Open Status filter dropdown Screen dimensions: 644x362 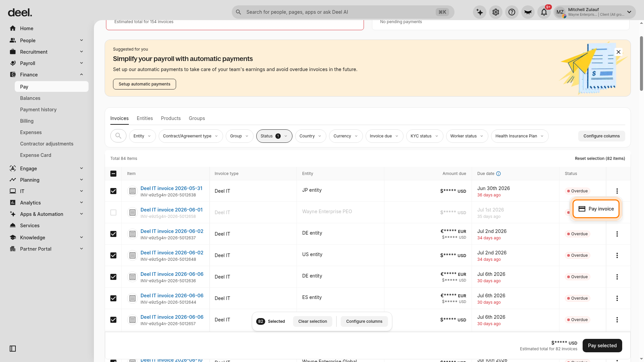pos(274,136)
